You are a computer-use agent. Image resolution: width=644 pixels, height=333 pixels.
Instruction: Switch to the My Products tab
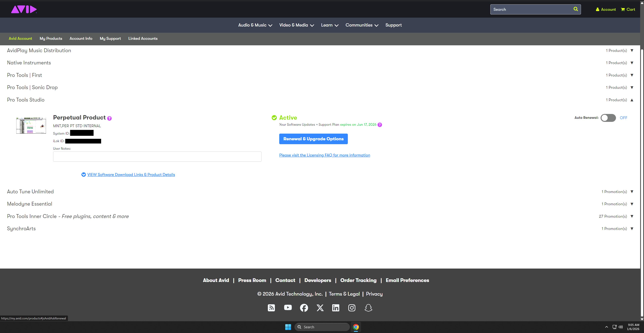(x=51, y=39)
